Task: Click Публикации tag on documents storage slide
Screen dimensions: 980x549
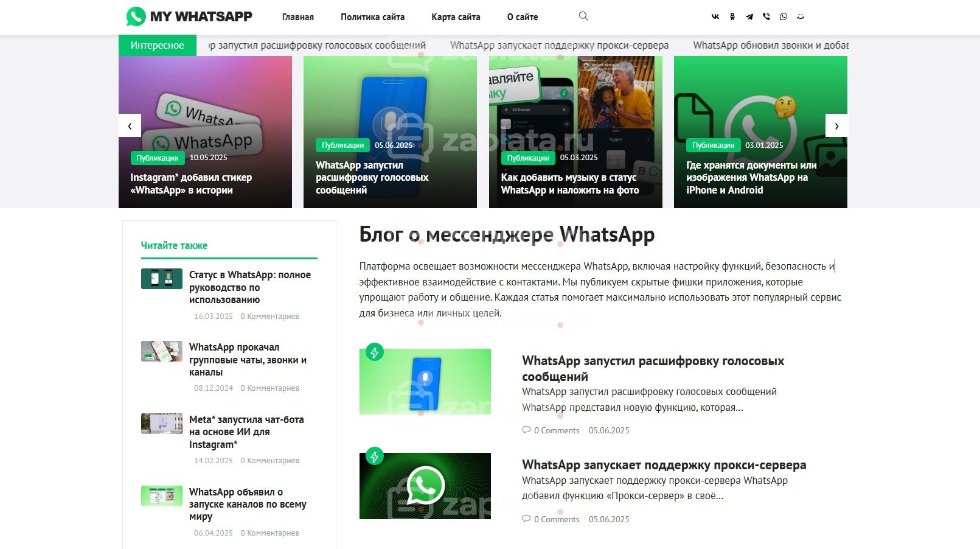Action: point(713,145)
